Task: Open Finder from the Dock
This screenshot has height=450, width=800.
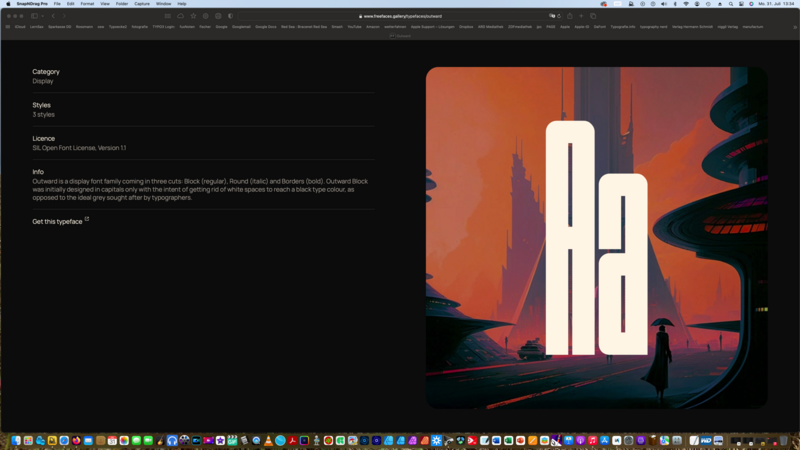Action: point(5,440)
